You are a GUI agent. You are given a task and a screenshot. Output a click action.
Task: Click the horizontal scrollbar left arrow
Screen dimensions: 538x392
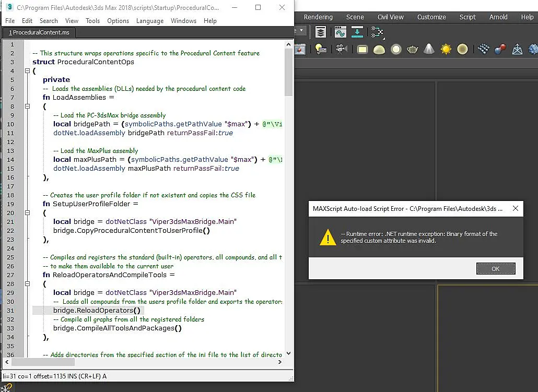tap(7, 362)
